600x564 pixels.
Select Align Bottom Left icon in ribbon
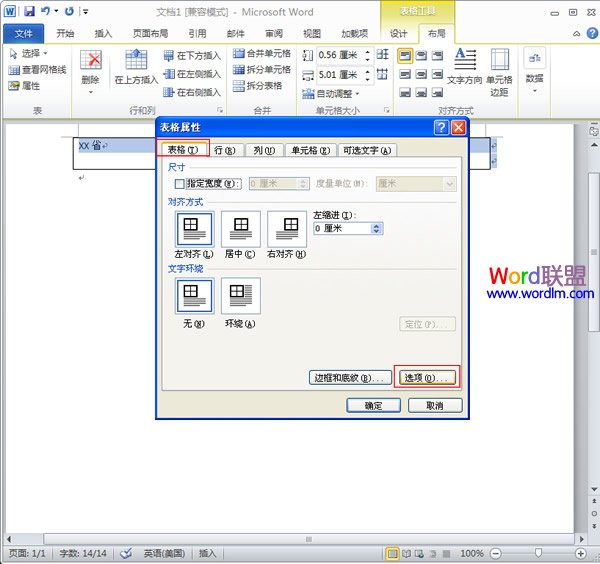[405, 92]
